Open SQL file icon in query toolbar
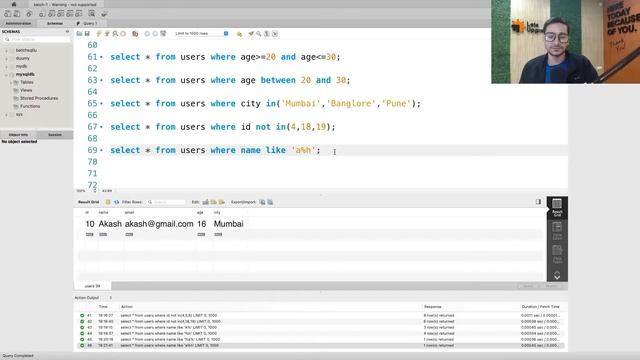Screen dimensions: 640x360 point(79,33)
